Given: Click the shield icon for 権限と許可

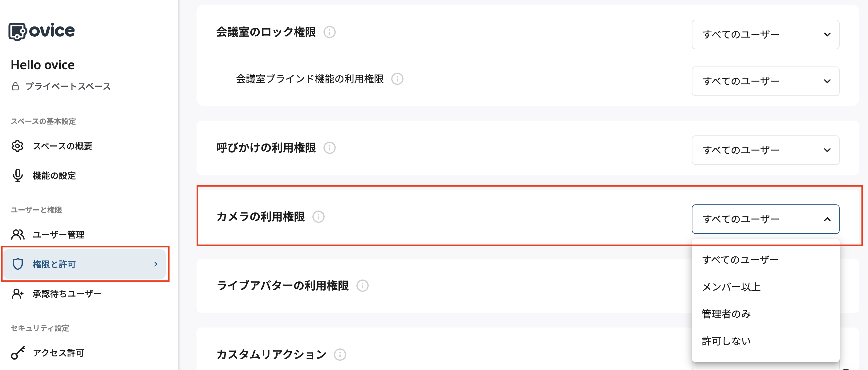Looking at the screenshot, I should (x=17, y=264).
